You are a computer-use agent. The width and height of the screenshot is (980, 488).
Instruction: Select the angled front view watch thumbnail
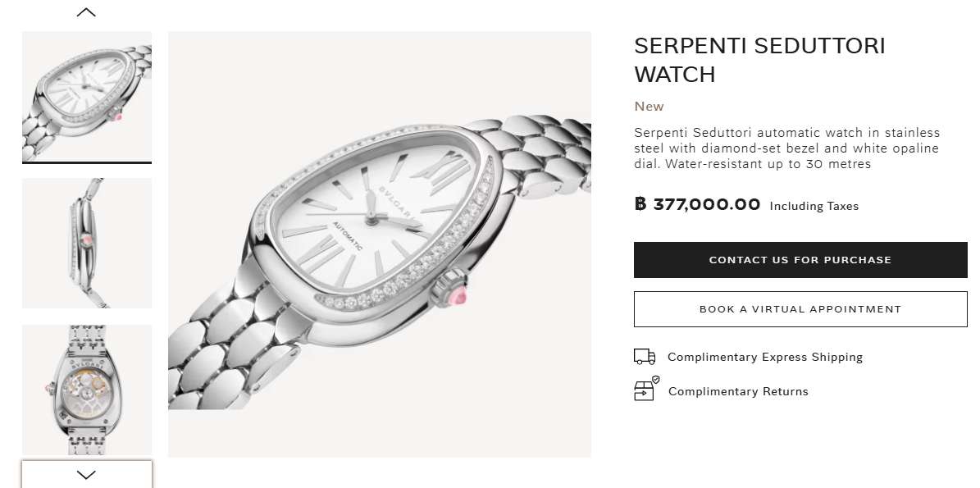[x=86, y=97]
